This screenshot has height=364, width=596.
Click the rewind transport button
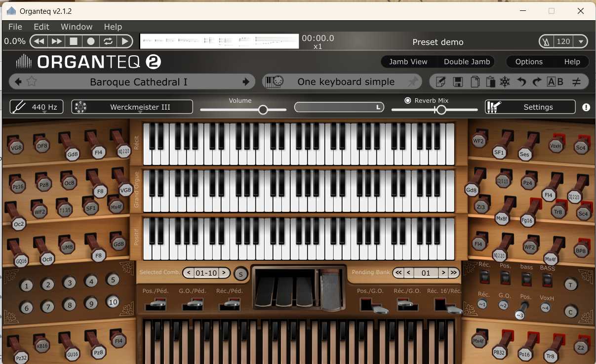coord(40,41)
